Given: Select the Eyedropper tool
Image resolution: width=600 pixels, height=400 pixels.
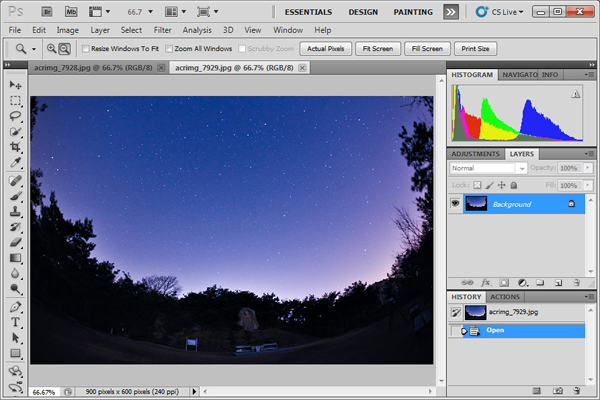Looking at the screenshot, I should 15,163.
